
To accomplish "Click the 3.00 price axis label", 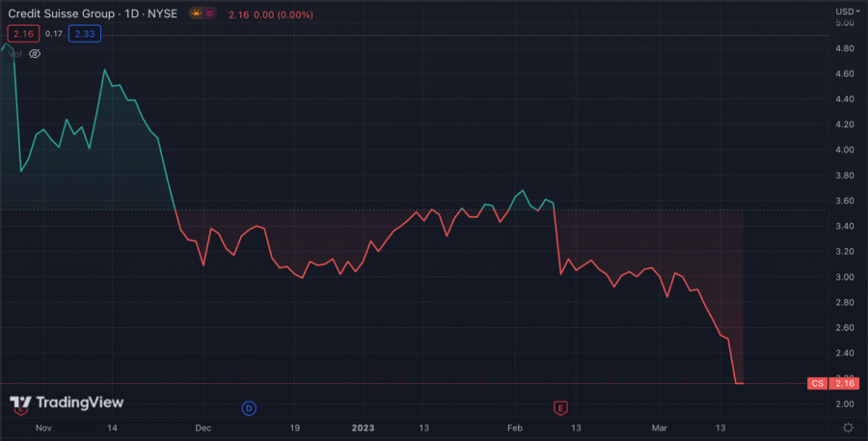I will [x=845, y=277].
